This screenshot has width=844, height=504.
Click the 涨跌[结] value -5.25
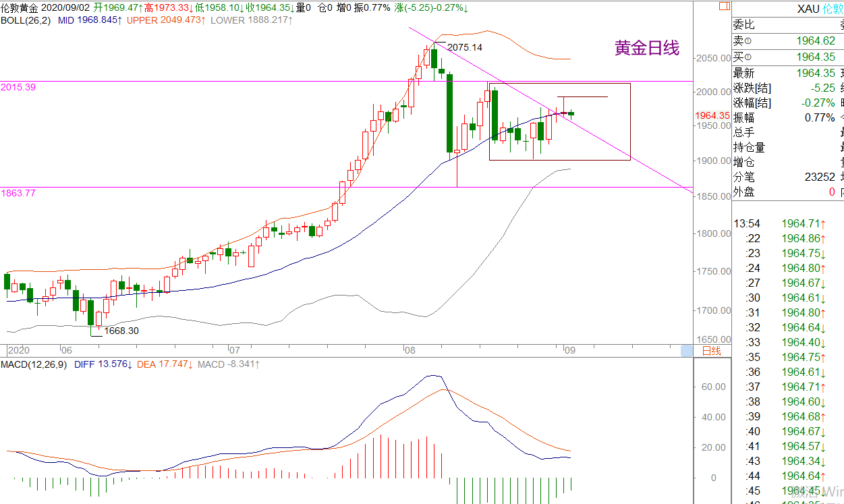pos(824,88)
